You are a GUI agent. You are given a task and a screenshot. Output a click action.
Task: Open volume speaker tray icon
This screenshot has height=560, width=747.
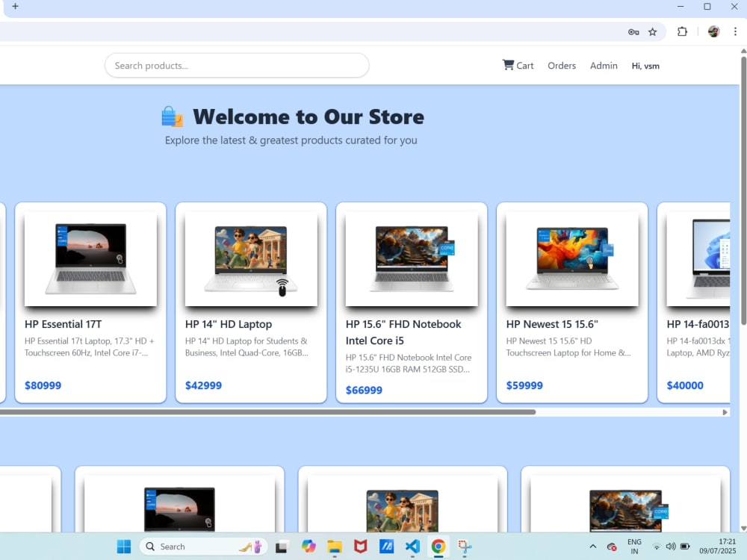tap(671, 547)
